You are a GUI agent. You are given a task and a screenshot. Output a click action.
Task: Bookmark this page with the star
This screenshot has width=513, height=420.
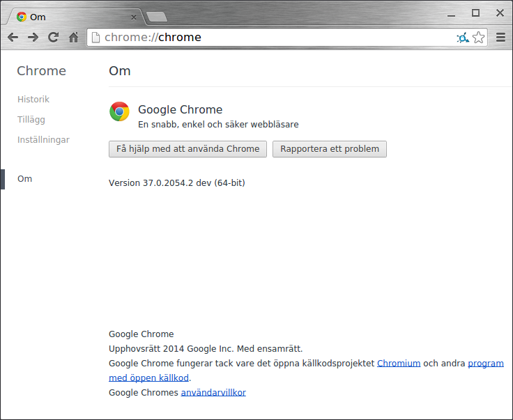point(479,37)
